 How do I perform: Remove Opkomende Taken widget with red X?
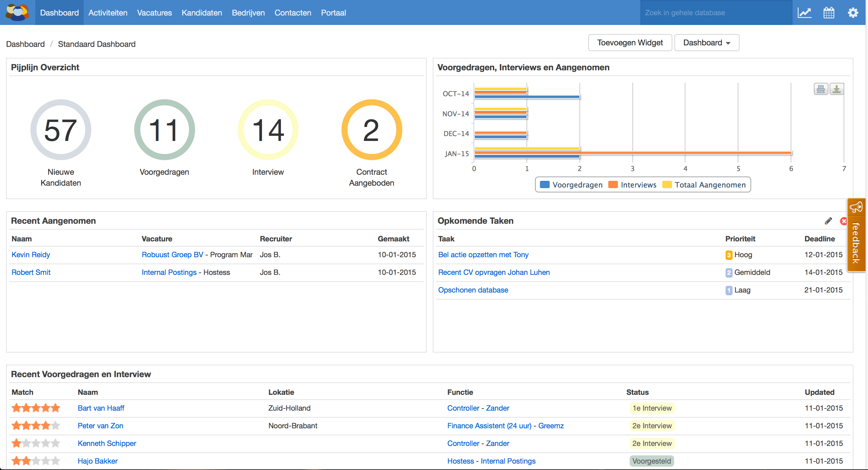coord(844,221)
